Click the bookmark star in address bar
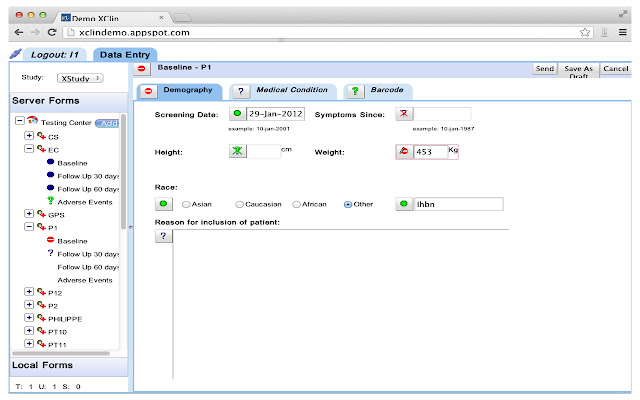The height and width of the screenshot is (400, 640). pyautogui.click(x=585, y=32)
